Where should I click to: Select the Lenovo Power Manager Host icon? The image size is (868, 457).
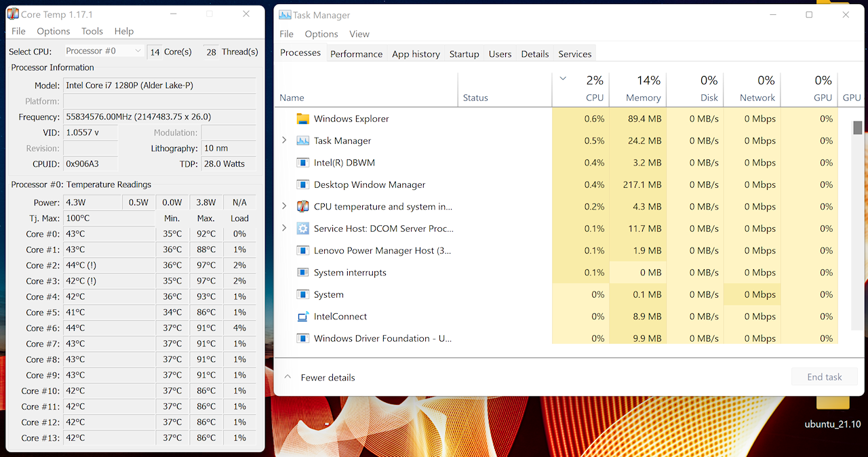[303, 251]
